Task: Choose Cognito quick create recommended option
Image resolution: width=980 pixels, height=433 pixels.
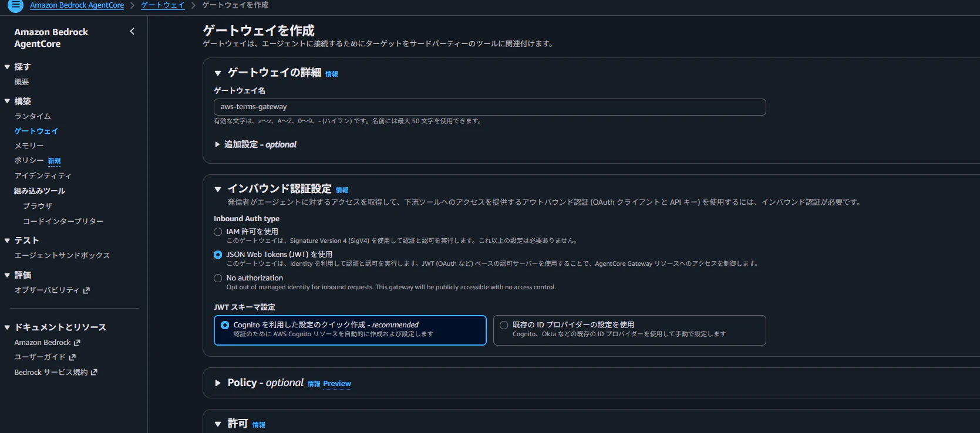Action: [x=350, y=330]
